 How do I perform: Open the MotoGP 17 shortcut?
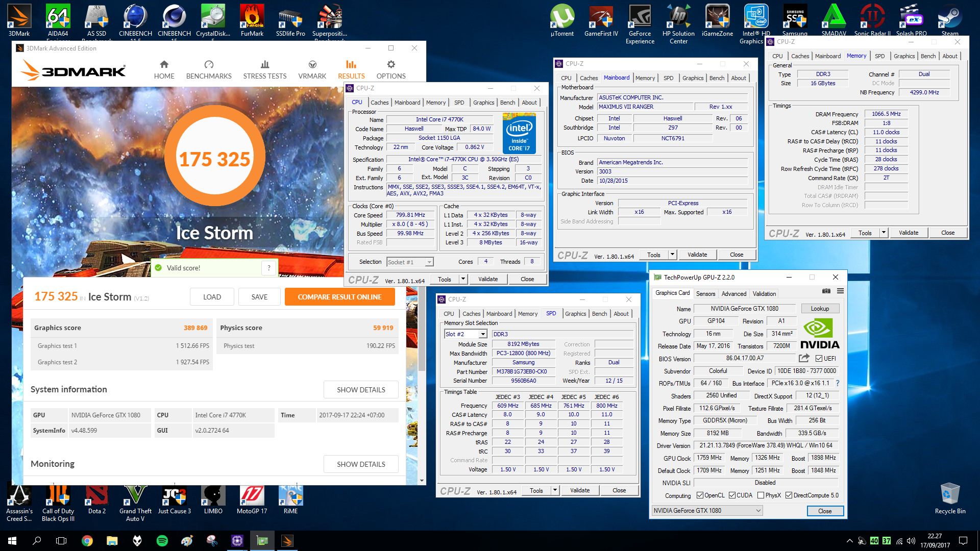(252, 498)
